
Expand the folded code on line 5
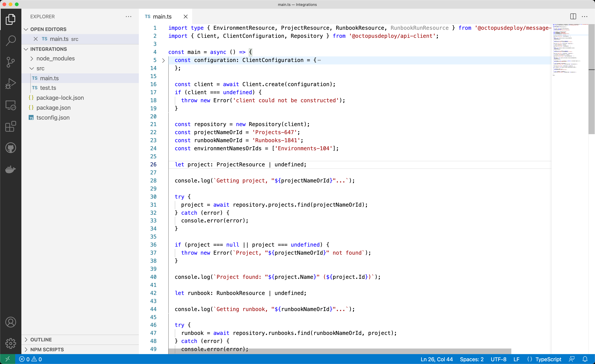coord(163,60)
